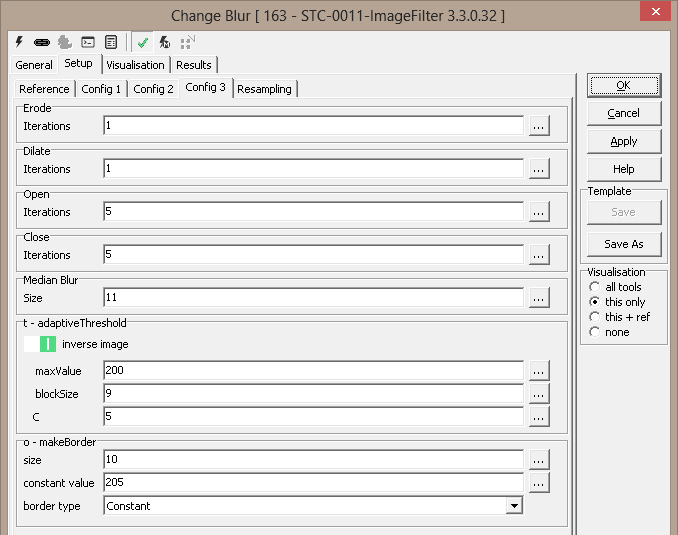Click the lightning bolt toolbar icon
Viewport: 678px width, 535px height.
point(20,42)
